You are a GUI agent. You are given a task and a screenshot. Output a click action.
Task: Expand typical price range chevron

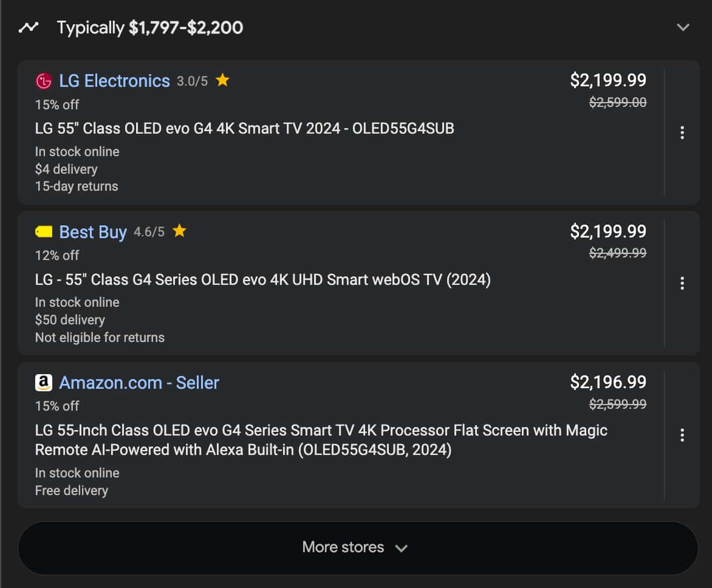(683, 27)
